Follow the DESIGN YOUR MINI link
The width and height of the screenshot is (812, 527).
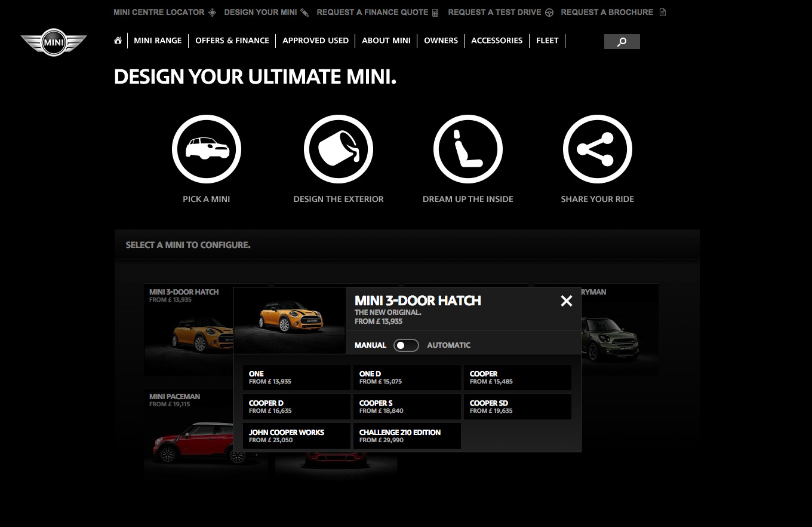[260, 12]
